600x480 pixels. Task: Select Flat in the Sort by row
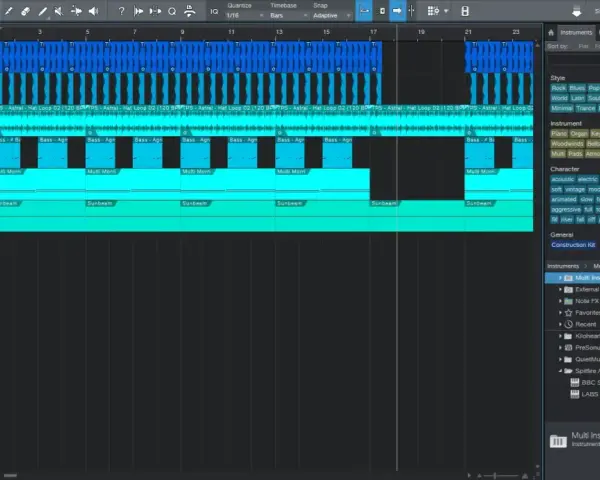(583, 46)
